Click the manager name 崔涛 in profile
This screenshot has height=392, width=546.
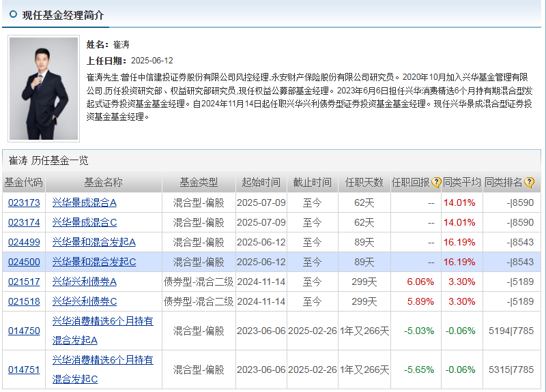[x=121, y=44]
